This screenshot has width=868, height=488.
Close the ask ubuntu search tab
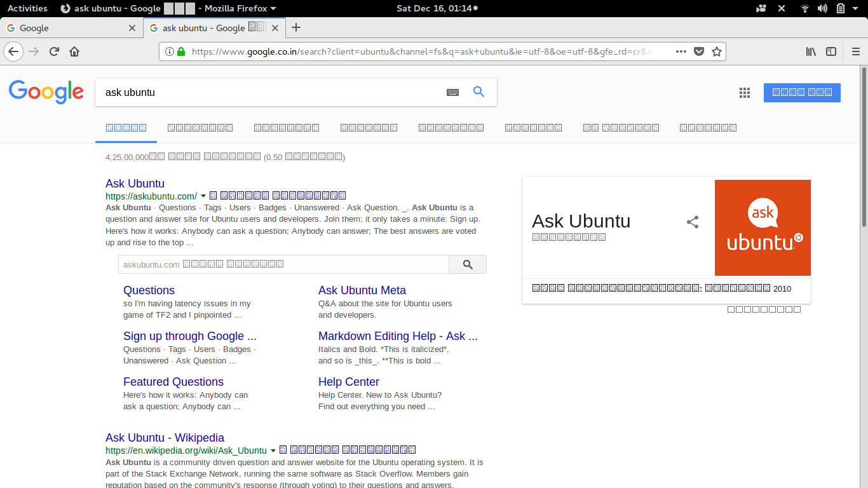tap(275, 28)
